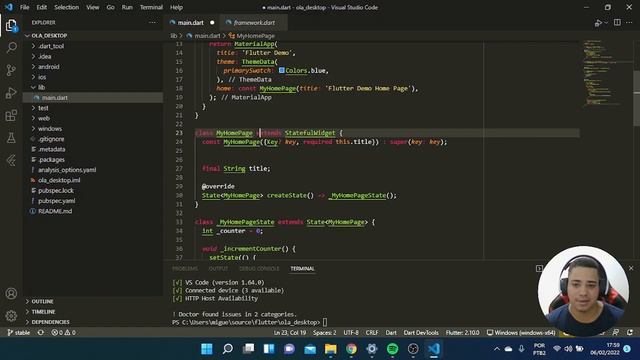Image resolution: width=640 pixels, height=360 pixels.
Task: Click the terminal shell launch icon
Action: pyautogui.click(x=539, y=268)
